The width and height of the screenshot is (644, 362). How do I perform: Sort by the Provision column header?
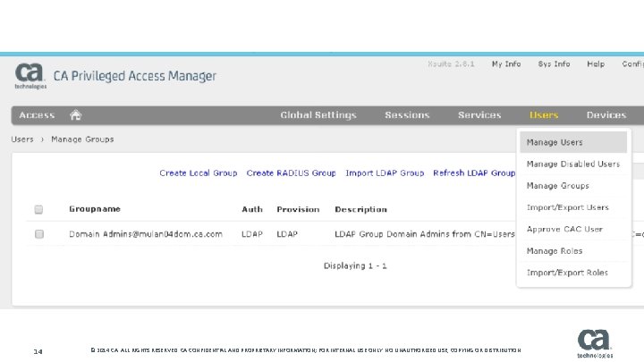pos(298,209)
